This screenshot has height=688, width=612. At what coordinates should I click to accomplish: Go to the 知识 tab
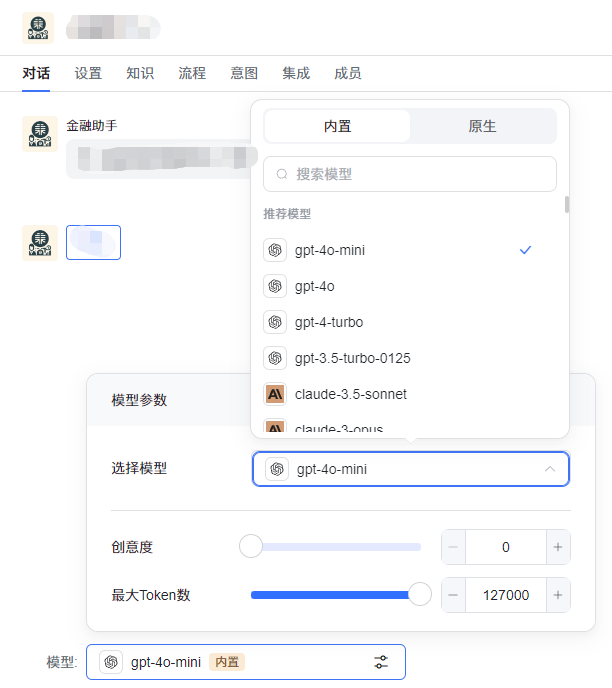point(140,73)
